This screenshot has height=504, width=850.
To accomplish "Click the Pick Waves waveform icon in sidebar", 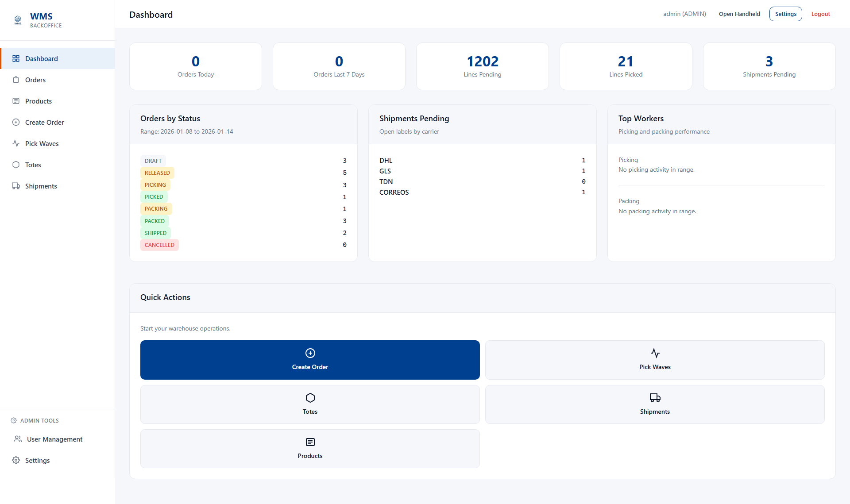I will [16, 143].
